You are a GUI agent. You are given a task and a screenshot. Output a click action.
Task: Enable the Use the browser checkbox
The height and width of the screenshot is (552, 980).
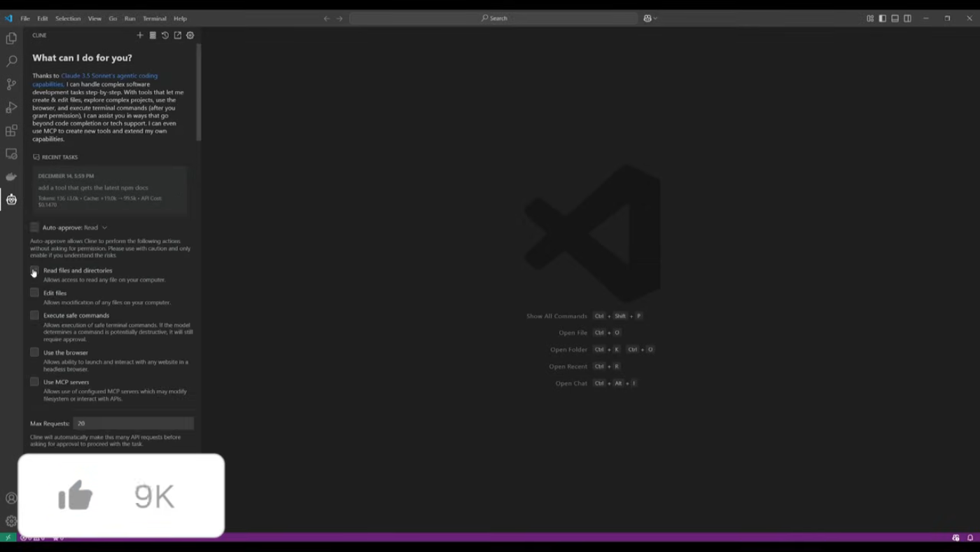point(34,352)
